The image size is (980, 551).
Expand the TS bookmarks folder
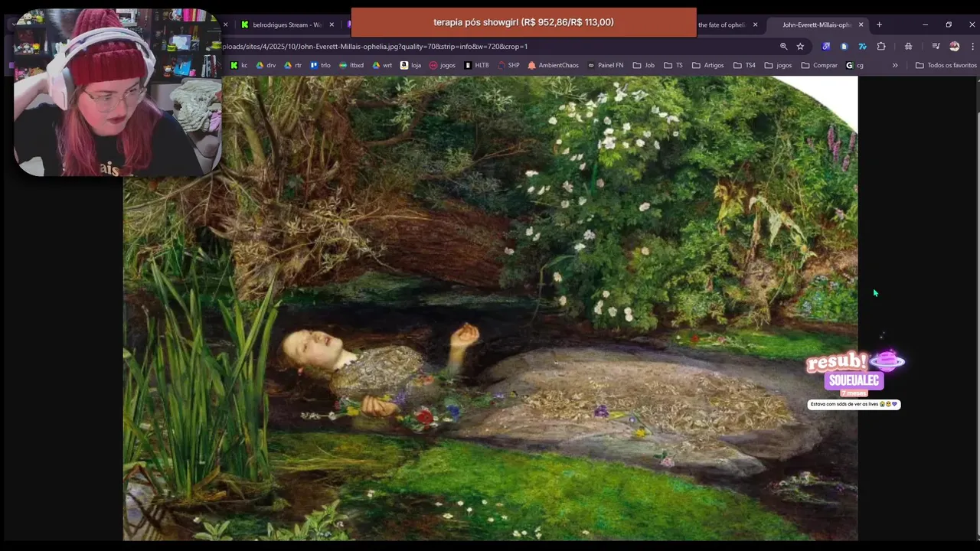coord(673,65)
